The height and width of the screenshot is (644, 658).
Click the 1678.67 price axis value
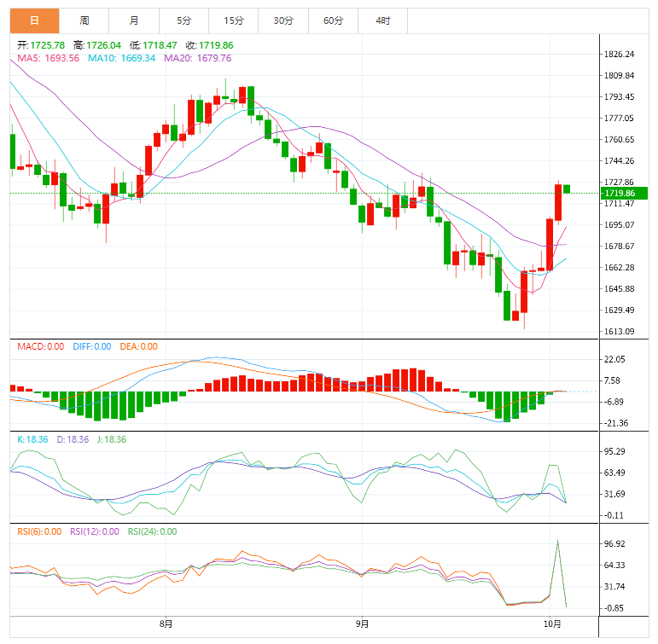pyautogui.click(x=619, y=247)
